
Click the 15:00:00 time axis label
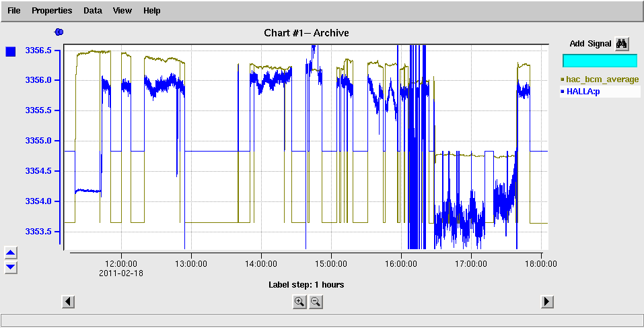(331, 264)
